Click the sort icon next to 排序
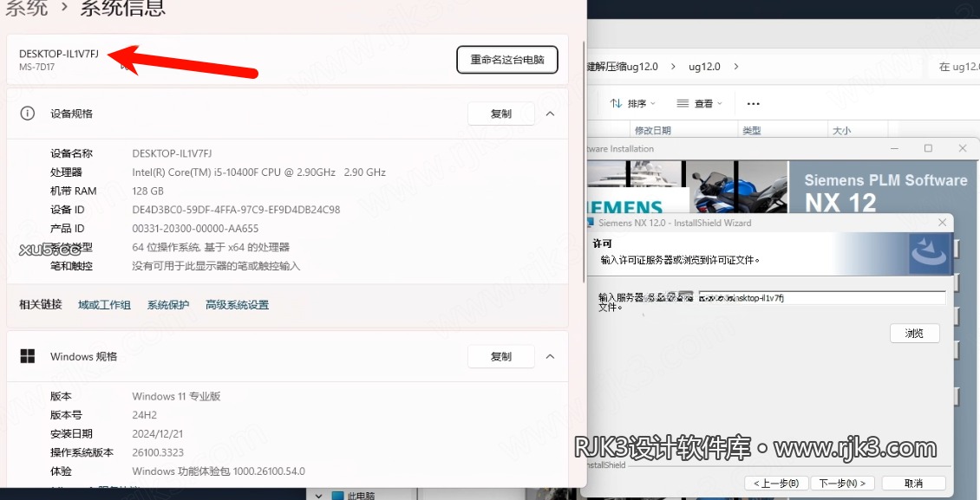This screenshot has width=980, height=500. click(617, 103)
